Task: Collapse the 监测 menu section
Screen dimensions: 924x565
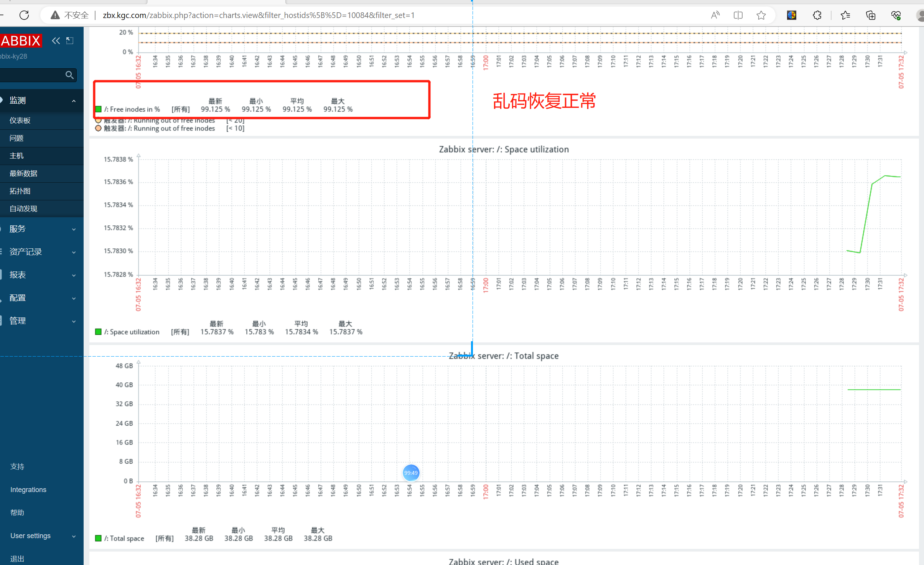Action: click(x=42, y=101)
